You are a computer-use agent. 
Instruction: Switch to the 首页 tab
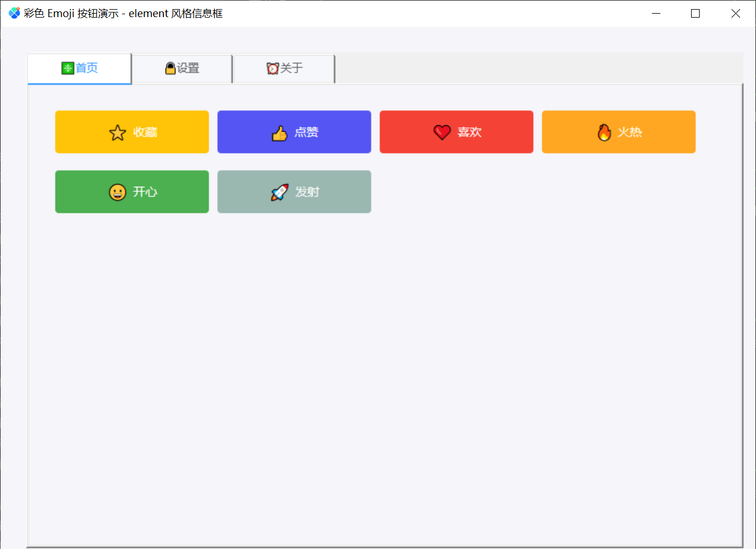point(80,68)
